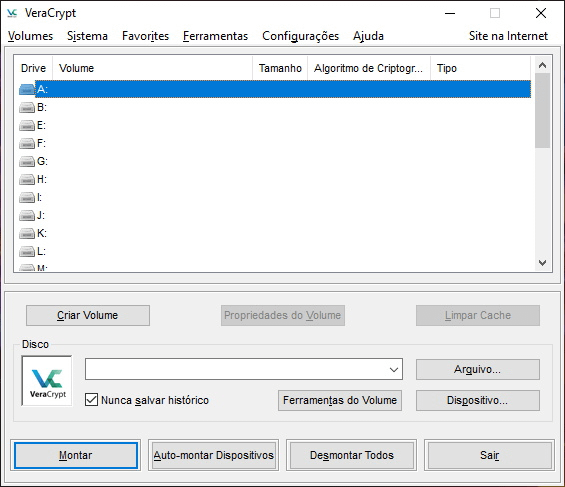Open the Volumes menu
The image size is (565, 487).
(30, 36)
